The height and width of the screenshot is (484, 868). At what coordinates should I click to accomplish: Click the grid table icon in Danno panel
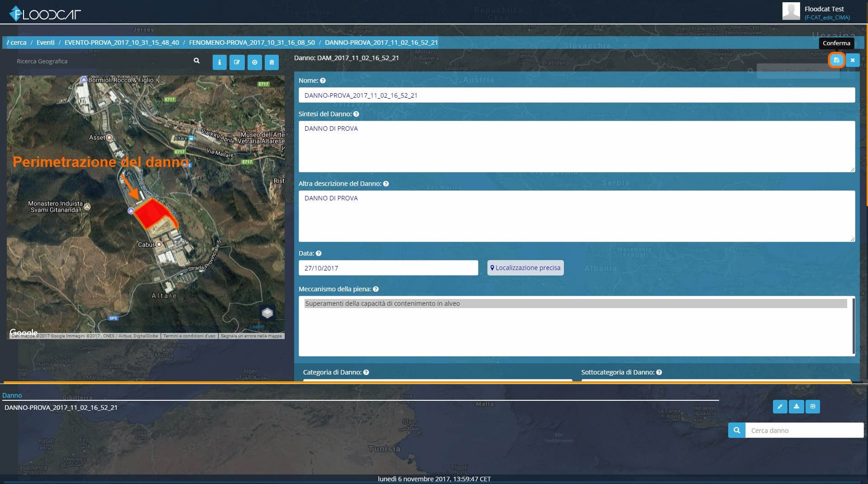coord(813,407)
